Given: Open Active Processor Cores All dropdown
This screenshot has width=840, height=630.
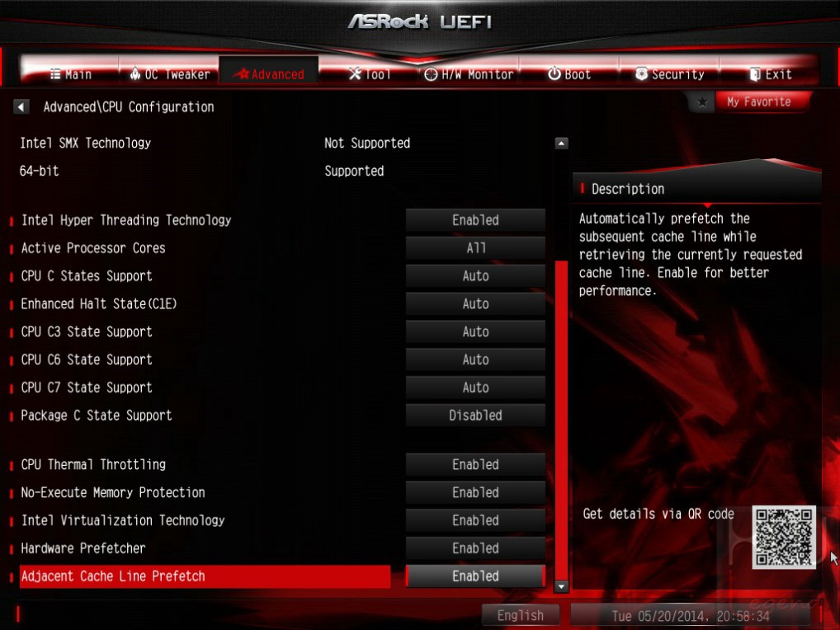Looking at the screenshot, I should [x=475, y=248].
